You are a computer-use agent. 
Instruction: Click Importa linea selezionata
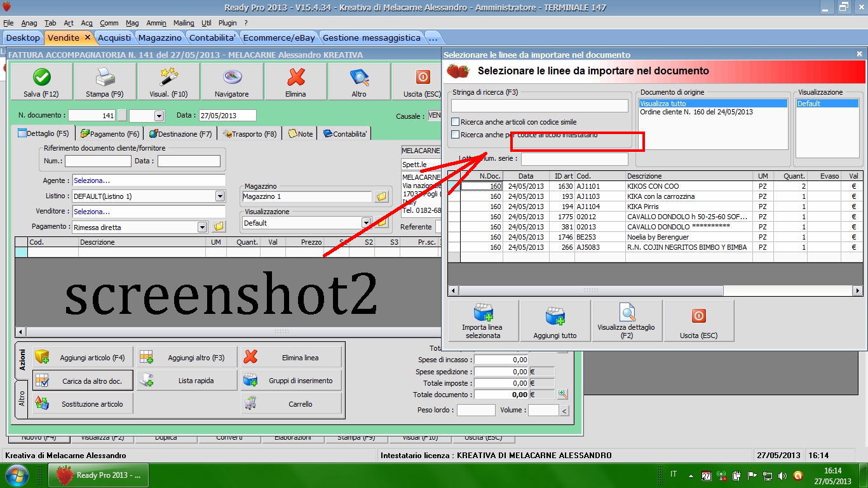483,321
